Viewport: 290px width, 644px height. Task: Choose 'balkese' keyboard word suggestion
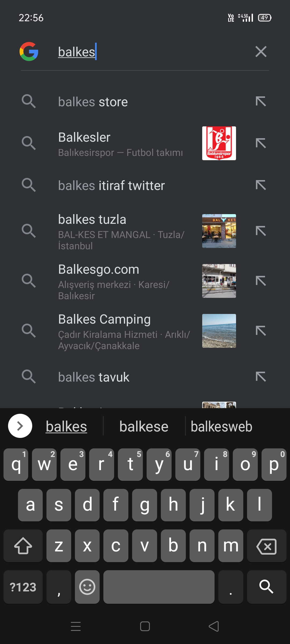(144, 426)
